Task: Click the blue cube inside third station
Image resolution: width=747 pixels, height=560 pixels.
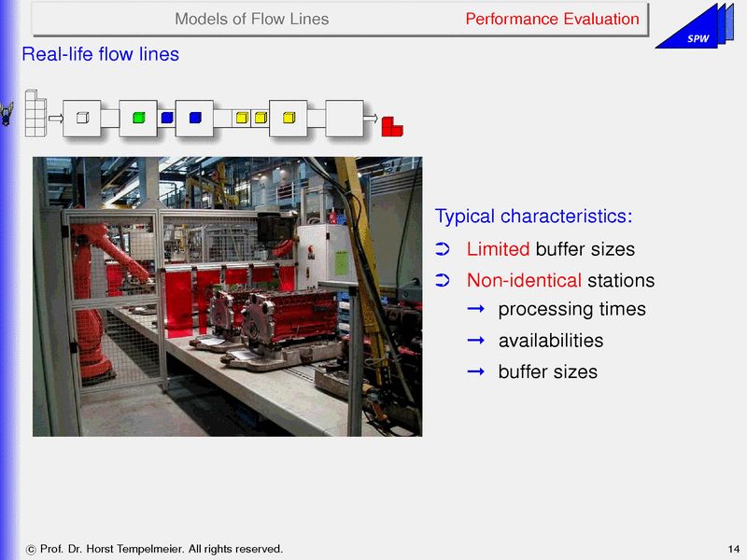Action: point(194,118)
